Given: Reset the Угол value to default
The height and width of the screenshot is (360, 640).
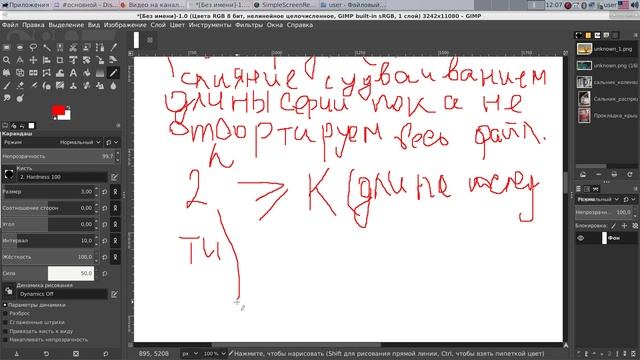Looking at the screenshot, I should (x=104, y=224).
